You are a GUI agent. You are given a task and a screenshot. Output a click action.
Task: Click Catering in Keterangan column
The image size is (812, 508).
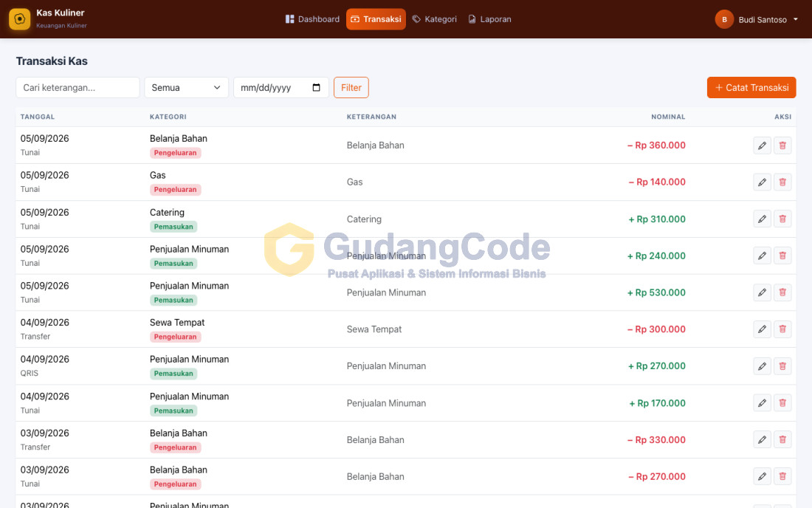(364, 219)
